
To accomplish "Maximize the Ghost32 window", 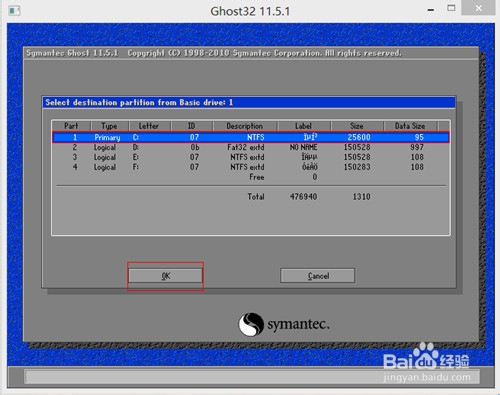I will [451, 8].
